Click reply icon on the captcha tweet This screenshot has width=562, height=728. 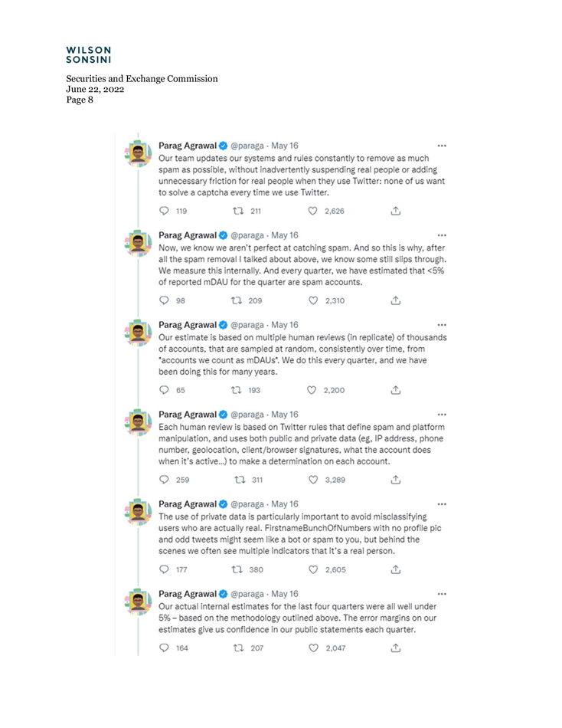[163, 211]
